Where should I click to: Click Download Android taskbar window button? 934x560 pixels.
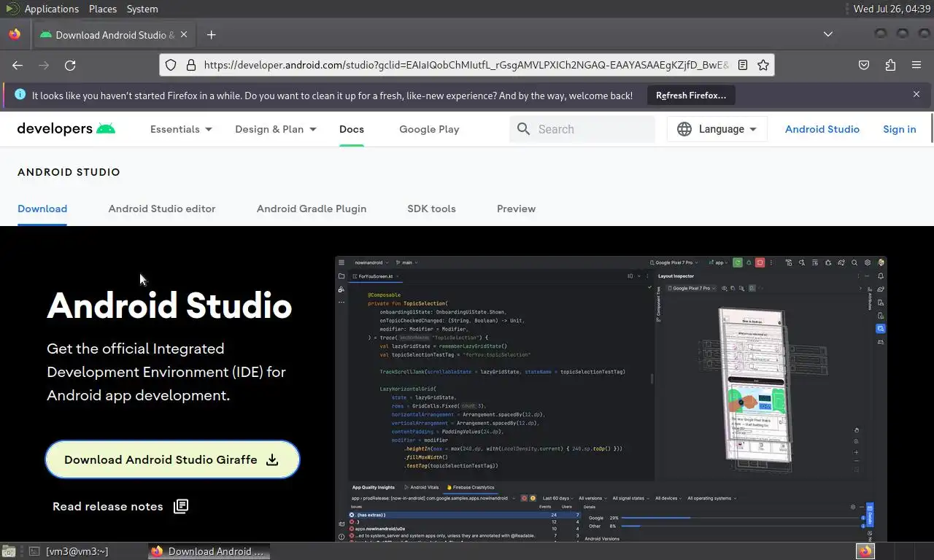coord(209,551)
